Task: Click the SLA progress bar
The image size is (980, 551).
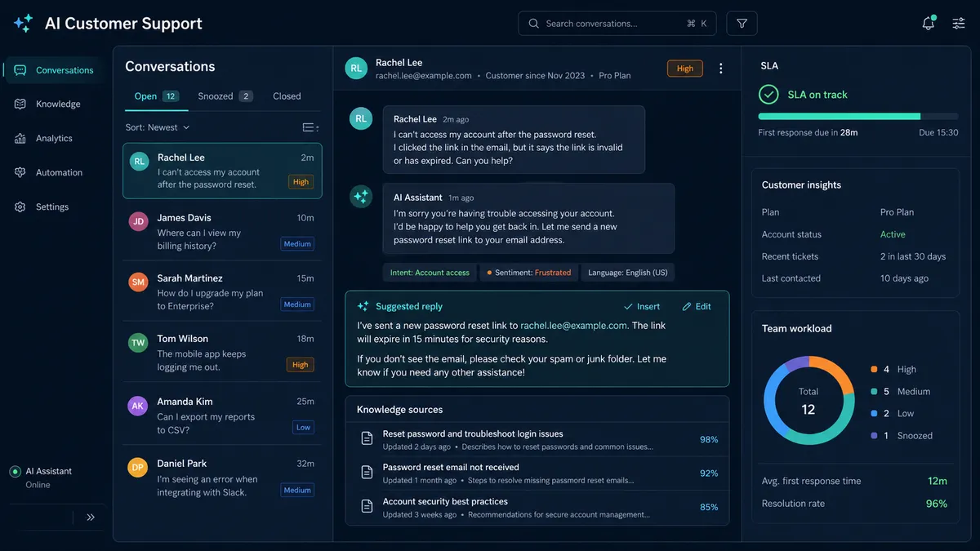Action: click(858, 117)
